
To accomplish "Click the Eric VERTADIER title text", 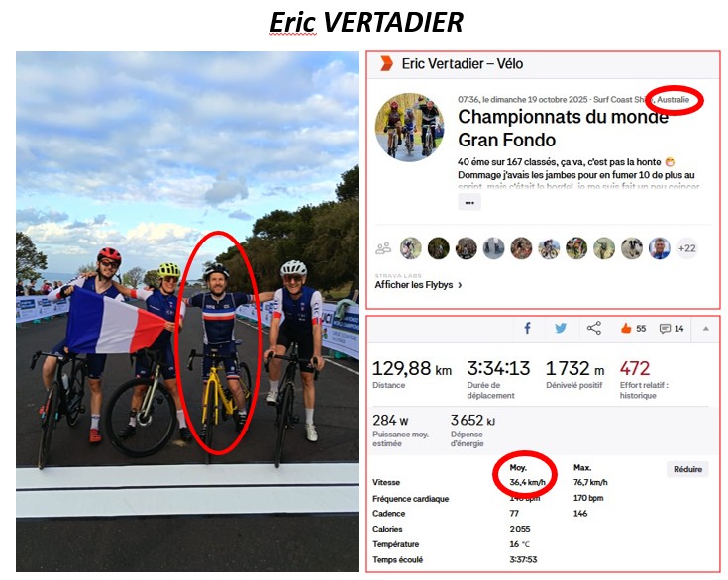I will tap(366, 22).
